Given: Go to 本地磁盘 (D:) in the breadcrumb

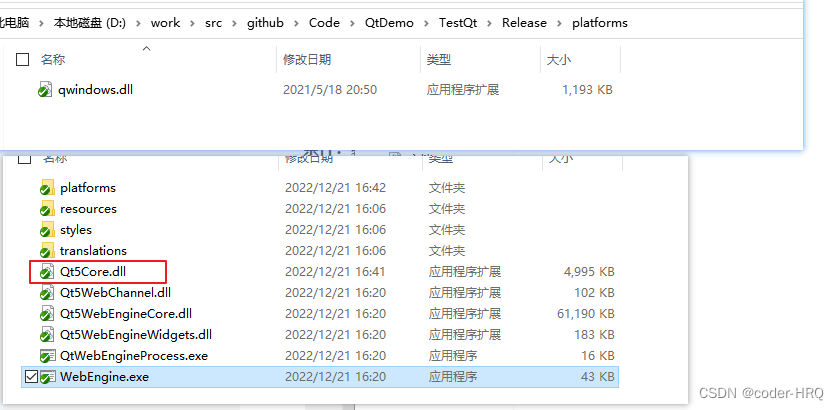Looking at the screenshot, I should click(90, 23).
